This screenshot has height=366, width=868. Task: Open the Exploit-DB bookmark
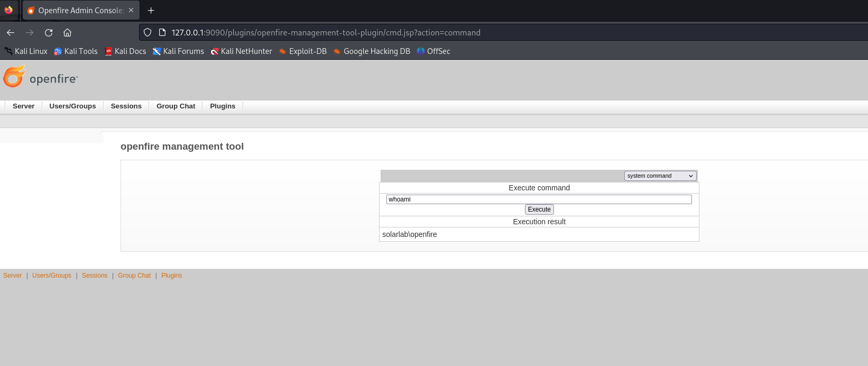click(303, 51)
